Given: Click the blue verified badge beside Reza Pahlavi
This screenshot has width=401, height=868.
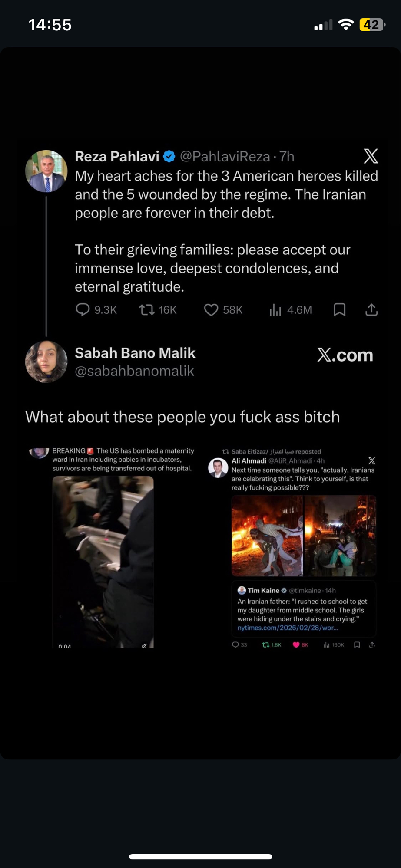Looking at the screenshot, I should tap(169, 156).
